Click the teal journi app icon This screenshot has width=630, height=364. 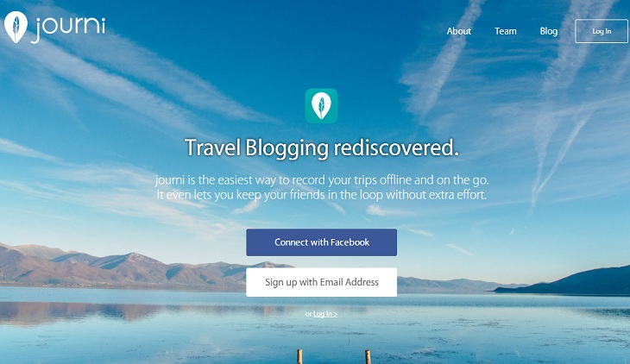pyautogui.click(x=321, y=106)
